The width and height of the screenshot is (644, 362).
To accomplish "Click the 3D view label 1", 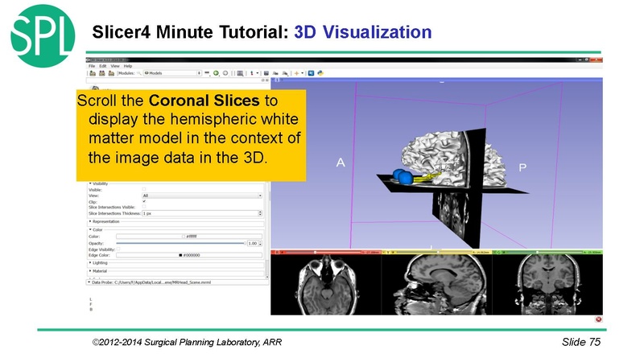I will click(277, 80).
